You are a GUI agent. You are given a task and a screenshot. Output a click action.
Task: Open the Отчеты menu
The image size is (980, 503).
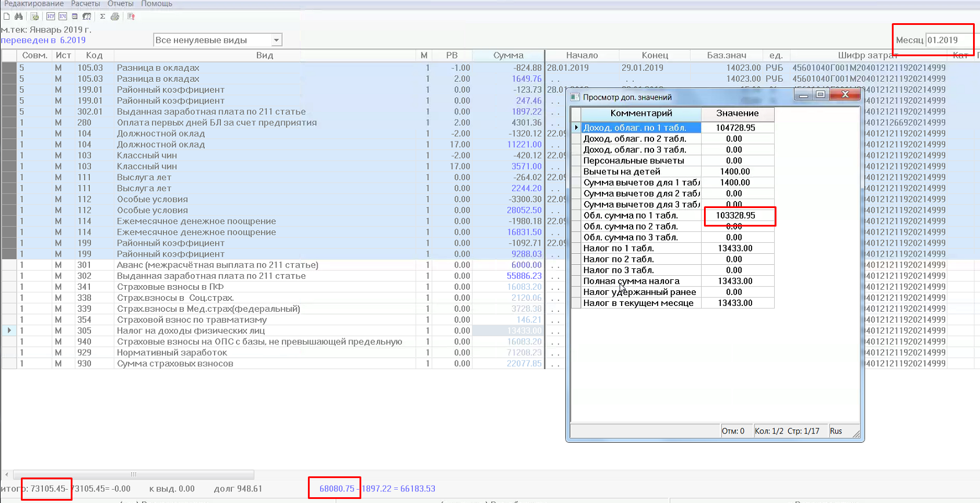coord(121,3)
